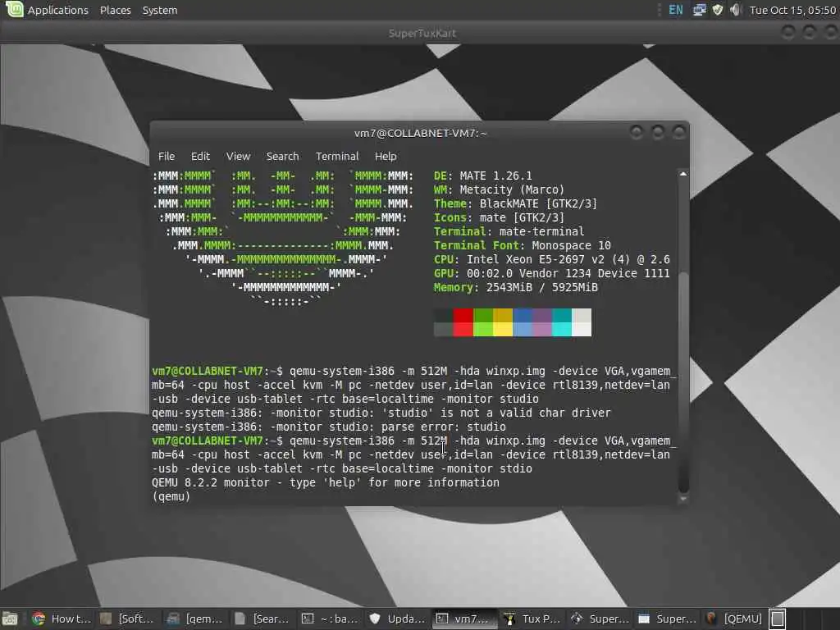Click the 'Terminal: mate-terminal' line

pyautogui.click(x=509, y=231)
